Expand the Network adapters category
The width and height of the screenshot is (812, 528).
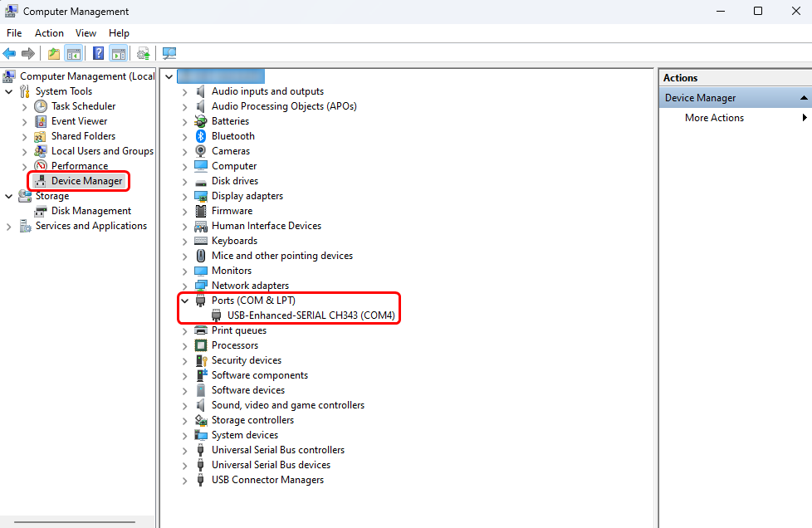pyautogui.click(x=184, y=286)
